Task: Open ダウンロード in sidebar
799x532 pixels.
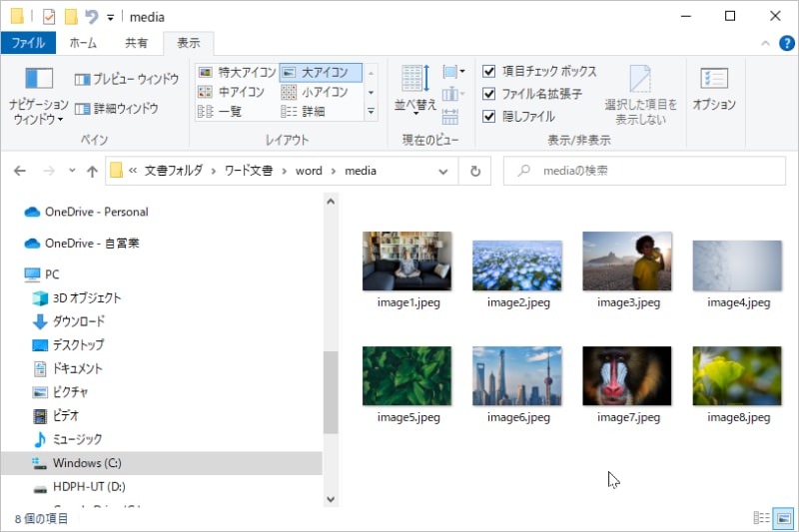Action: (x=69, y=321)
